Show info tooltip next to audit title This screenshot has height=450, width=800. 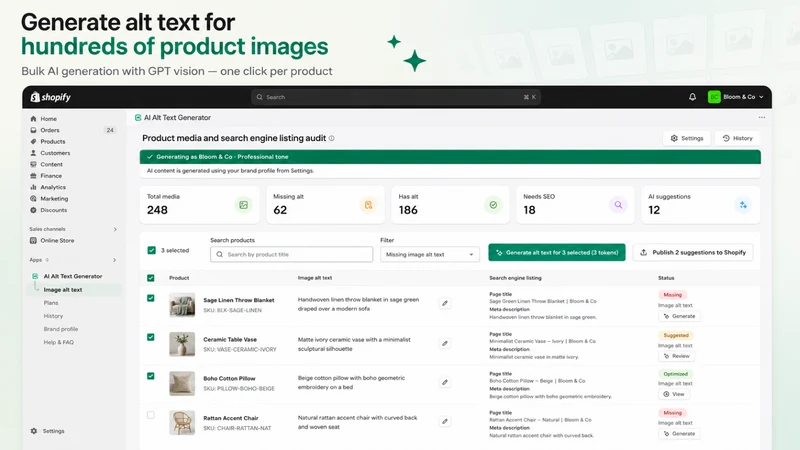[332, 138]
